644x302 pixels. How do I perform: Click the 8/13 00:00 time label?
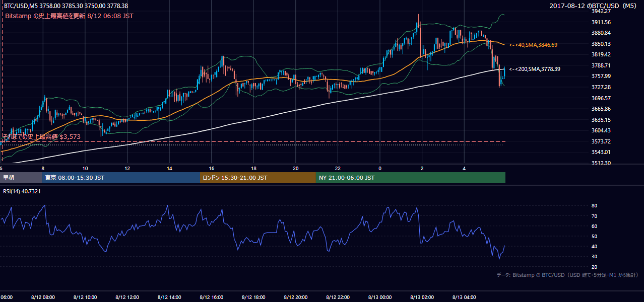tap(380, 297)
